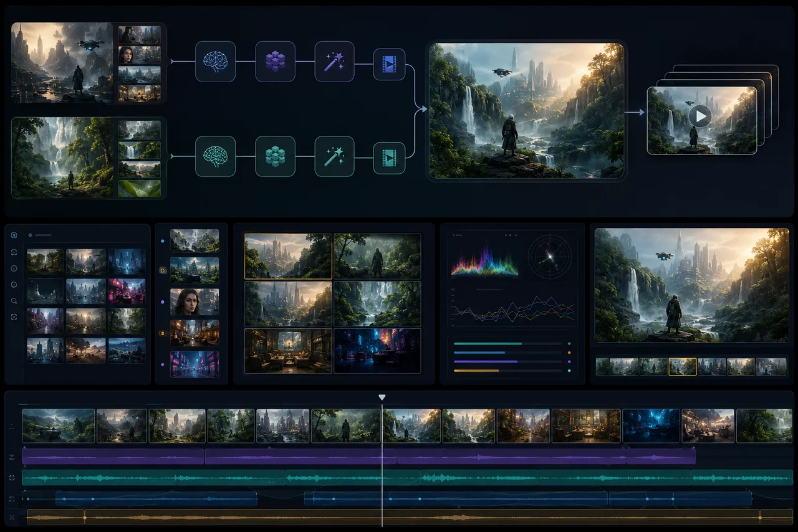Click the frame-focus icon at bottom of media sidebar
Screen dimensions: 798x532
pyautogui.click(x=14, y=317)
